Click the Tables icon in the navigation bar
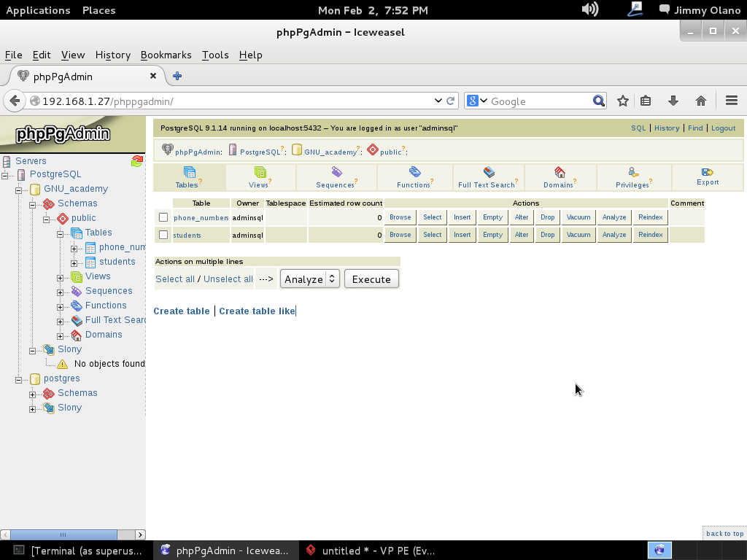This screenshot has width=747, height=560. (190, 172)
